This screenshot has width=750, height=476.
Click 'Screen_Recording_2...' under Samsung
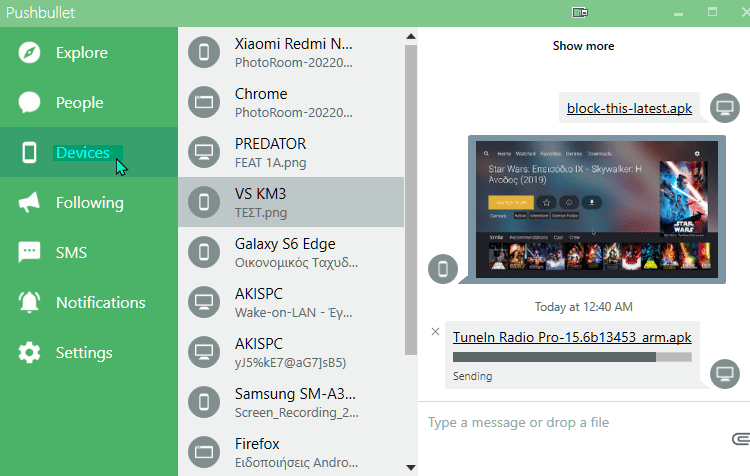[297, 413]
